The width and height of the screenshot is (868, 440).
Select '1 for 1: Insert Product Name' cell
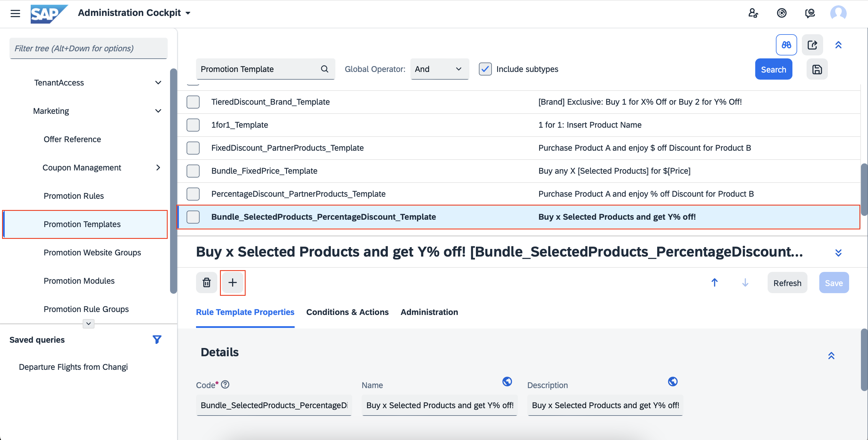click(590, 125)
